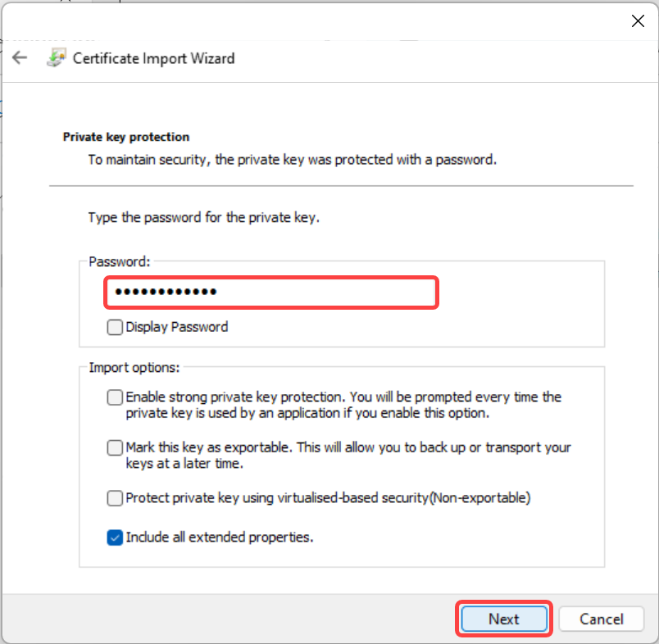Screen dimensions: 659x644
Task: Go back using the wizard's back arrow
Action: click(x=20, y=57)
